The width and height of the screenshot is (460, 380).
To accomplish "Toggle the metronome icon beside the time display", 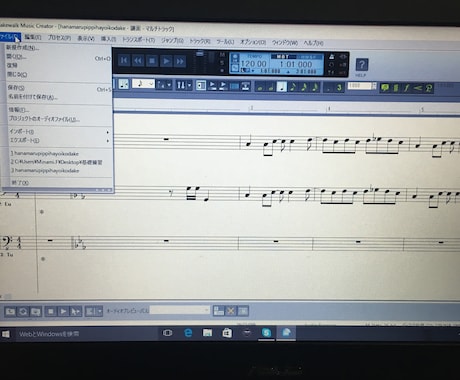I will click(332, 56).
